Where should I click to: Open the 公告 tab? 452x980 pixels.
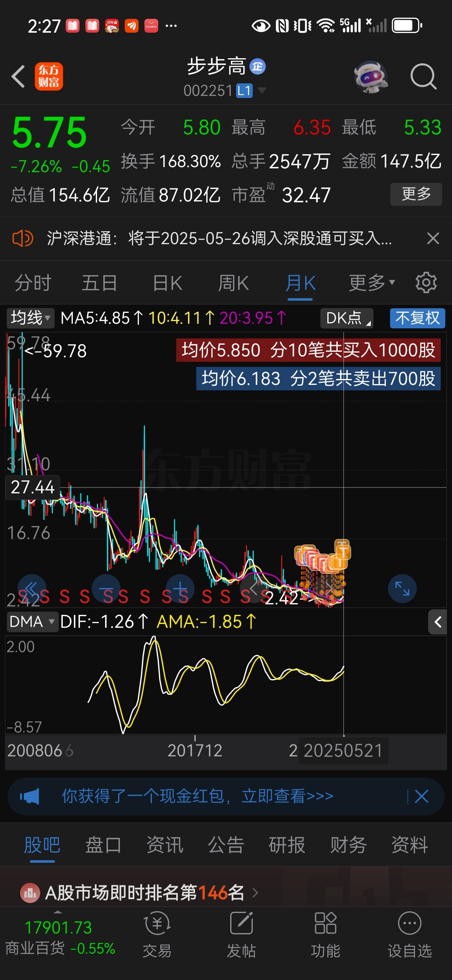226,845
